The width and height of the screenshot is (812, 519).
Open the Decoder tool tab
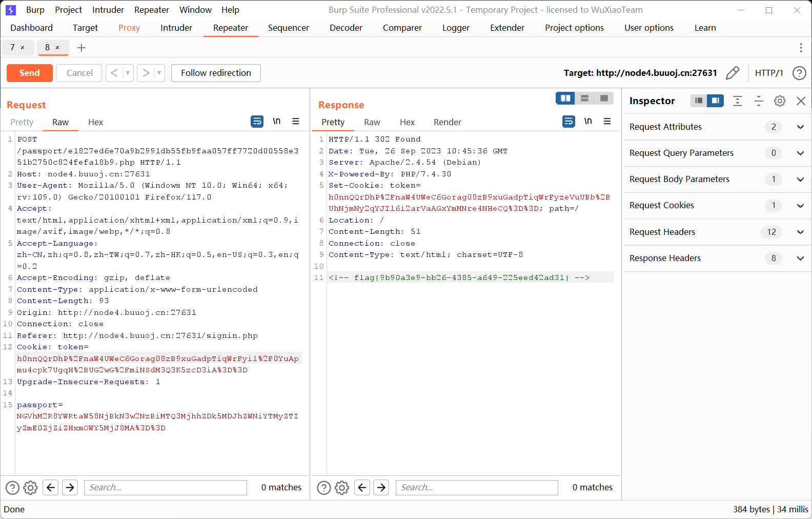click(x=346, y=28)
